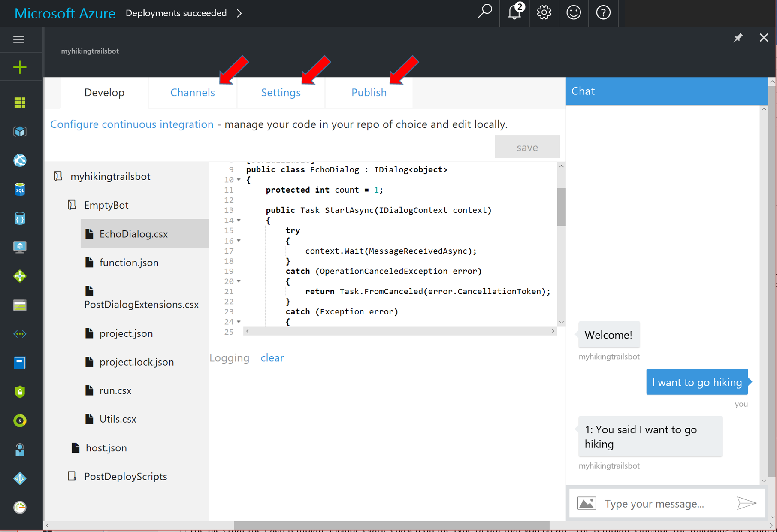
Task: Expand the PostDeployScripts folder
Action: coord(72,476)
